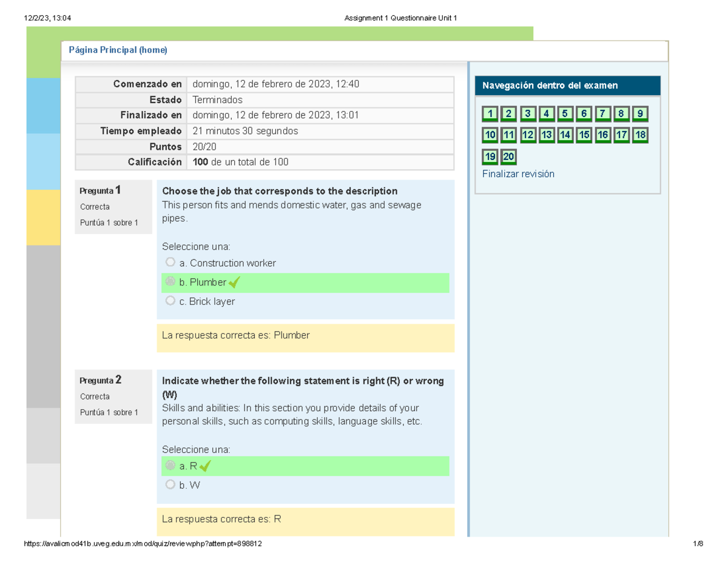Click the Navegación dentro del examen header
The image size is (728, 562).
point(550,85)
